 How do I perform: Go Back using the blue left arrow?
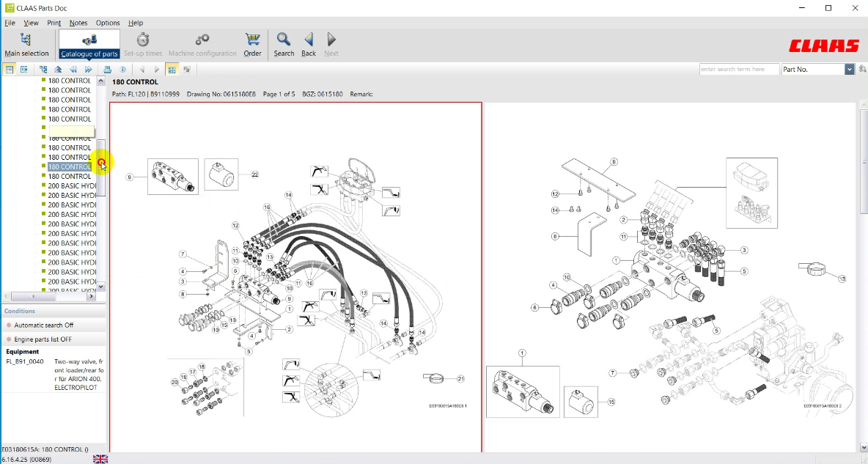coord(309,44)
